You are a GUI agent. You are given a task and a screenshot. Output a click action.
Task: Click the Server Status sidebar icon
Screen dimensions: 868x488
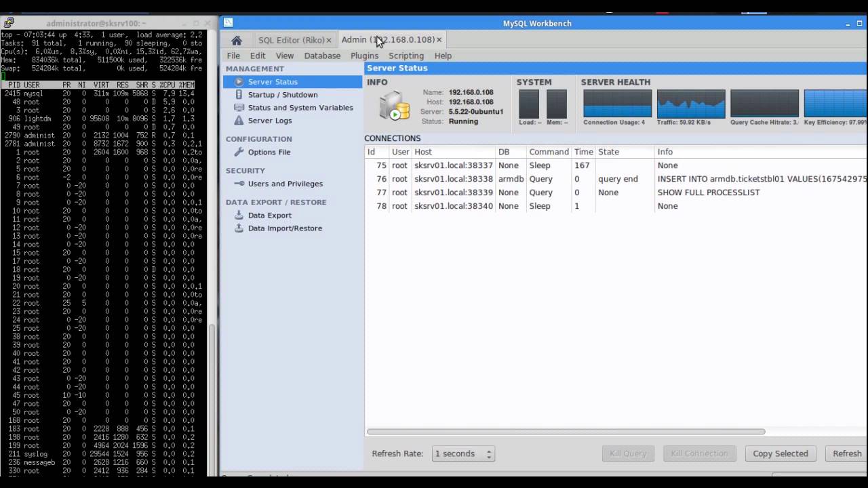click(x=239, y=82)
